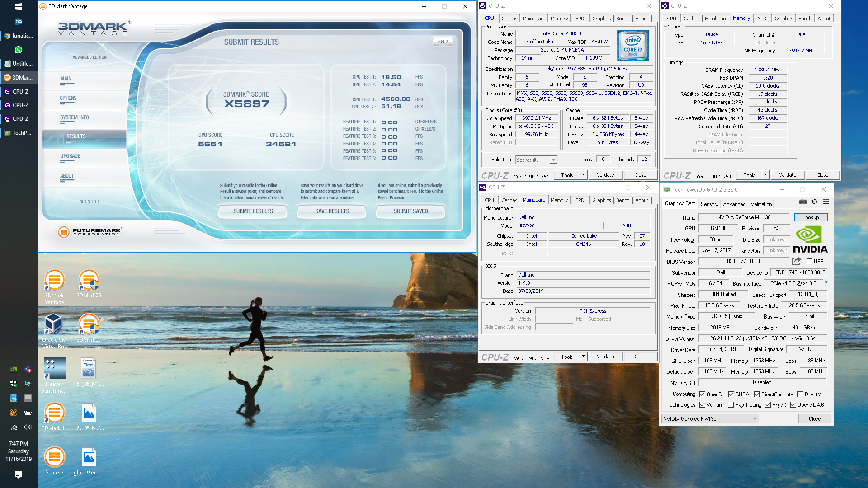Open the Xtreme desktop icon
868x488 pixels.
[54, 461]
